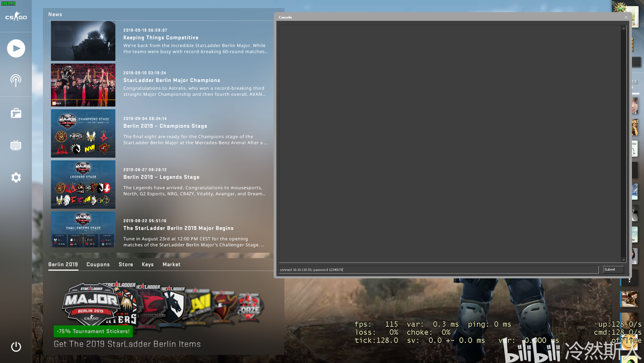Click the ORZE team sticker in the store
The width and height of the screenshot is (644, 363).
pyautogui.click(x=249, y=307)
